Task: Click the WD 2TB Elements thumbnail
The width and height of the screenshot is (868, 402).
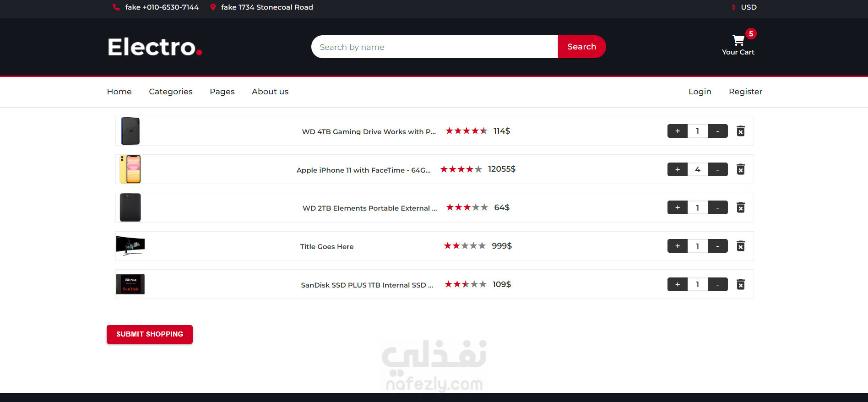Action: (130, 207)
